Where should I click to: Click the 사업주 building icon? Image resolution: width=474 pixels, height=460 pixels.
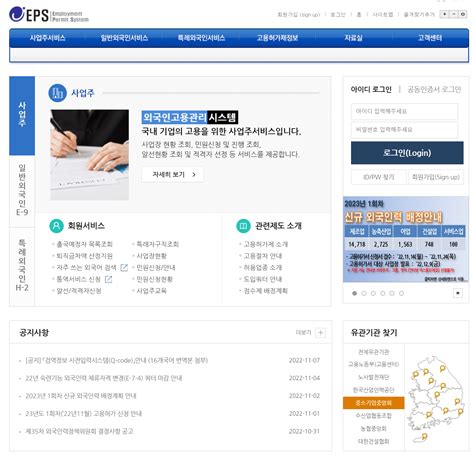pos(57,93)
